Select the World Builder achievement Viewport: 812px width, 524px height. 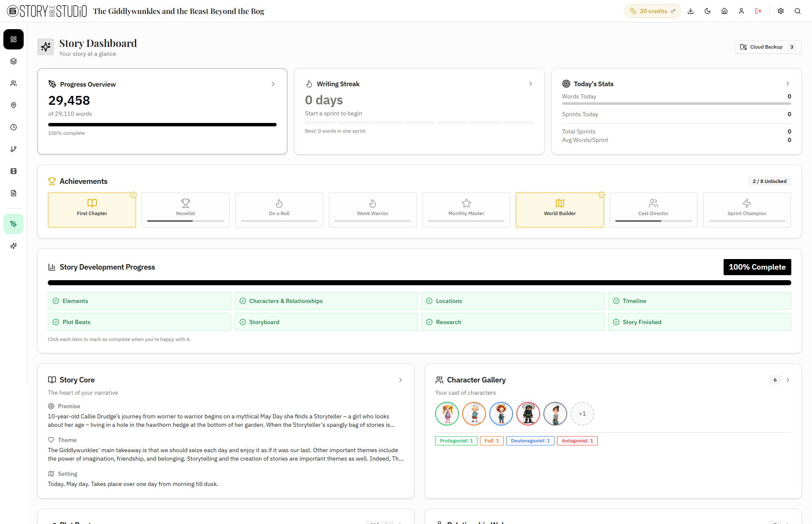pos(560,210)
